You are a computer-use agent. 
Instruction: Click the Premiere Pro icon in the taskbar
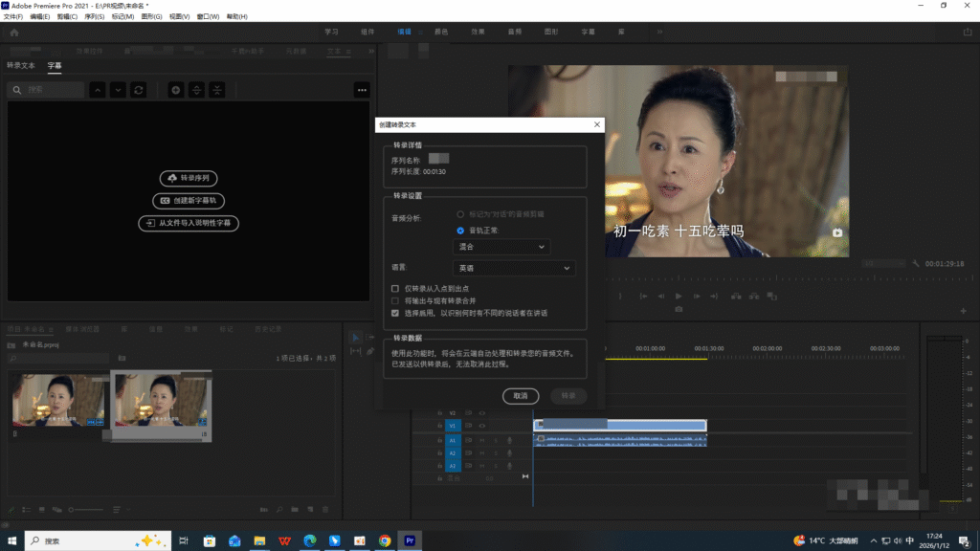pos(410,540)
